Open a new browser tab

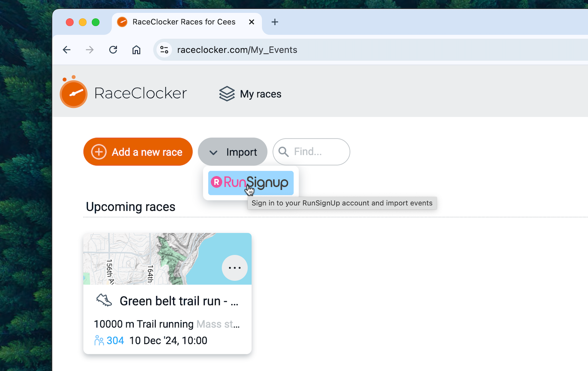pyautogui.click(x=275, y=22)
